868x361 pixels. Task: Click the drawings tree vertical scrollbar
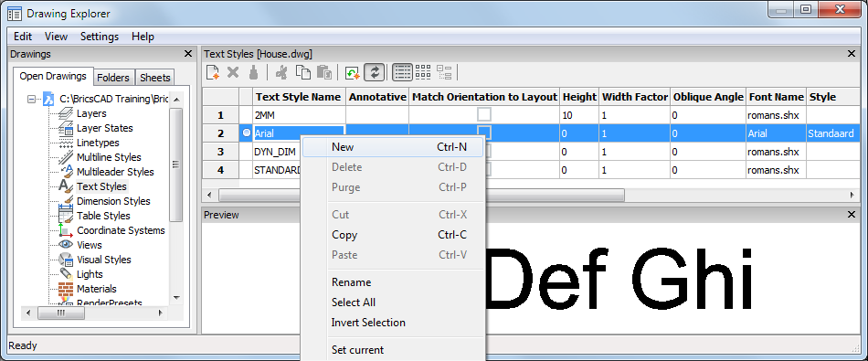click(x=176, y=199)
